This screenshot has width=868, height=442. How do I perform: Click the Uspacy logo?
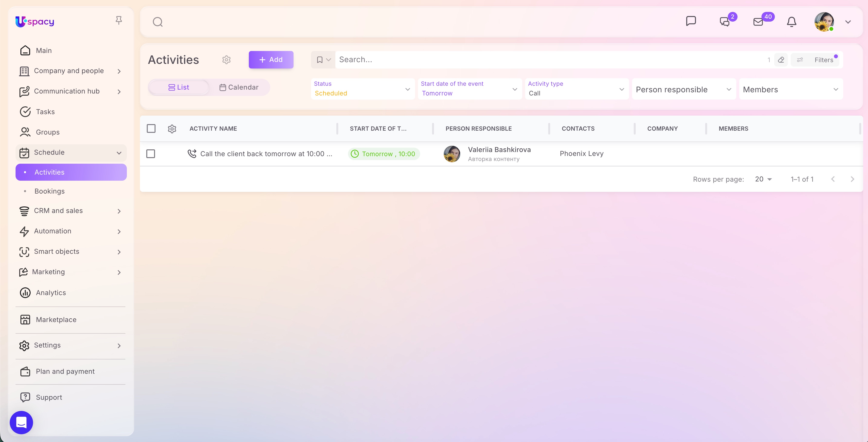tap(35, 22)
